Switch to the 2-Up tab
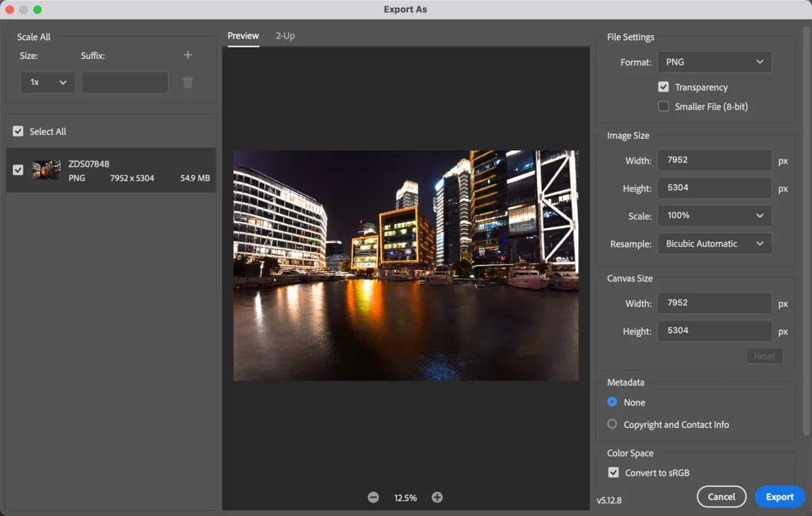Image resolution: width=812 pixels, height=516 pixels. (285, 36)
